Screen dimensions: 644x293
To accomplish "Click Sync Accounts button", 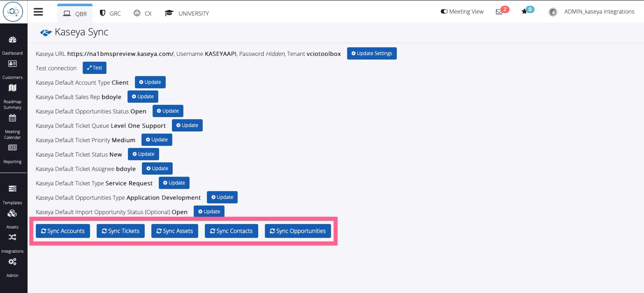I will click(63, 231).
